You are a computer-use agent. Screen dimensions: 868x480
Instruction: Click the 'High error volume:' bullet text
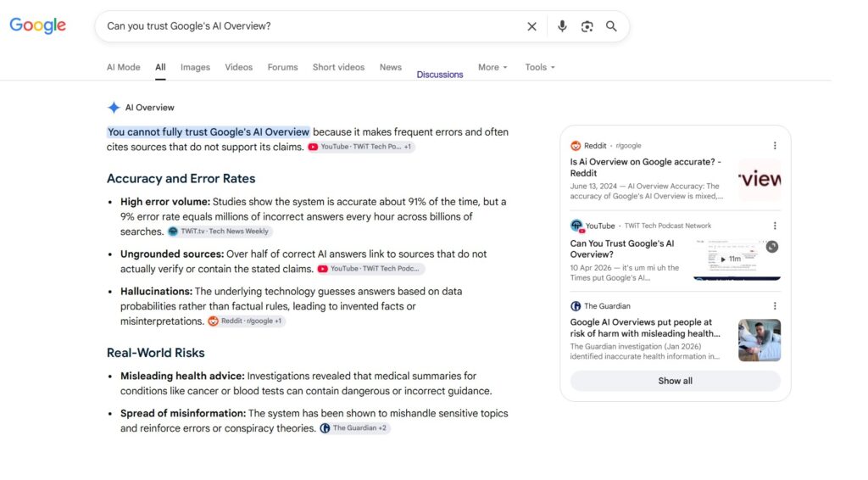click(165, 202)
